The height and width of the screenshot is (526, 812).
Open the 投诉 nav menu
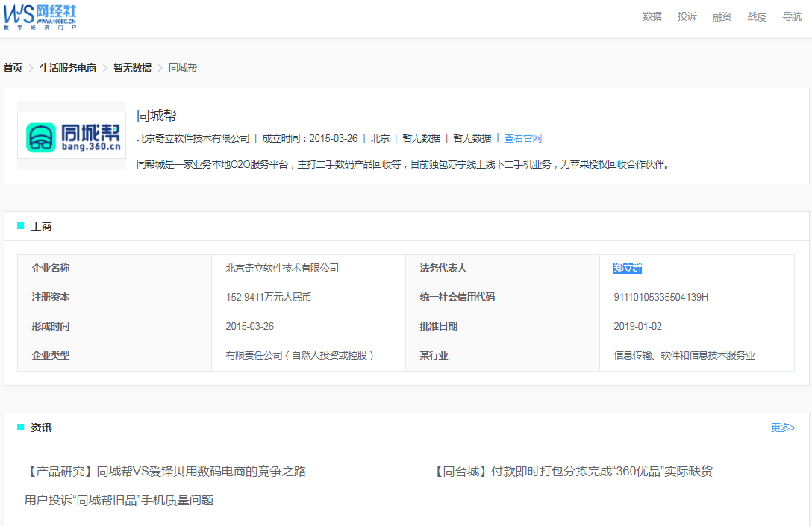point(687,16)
